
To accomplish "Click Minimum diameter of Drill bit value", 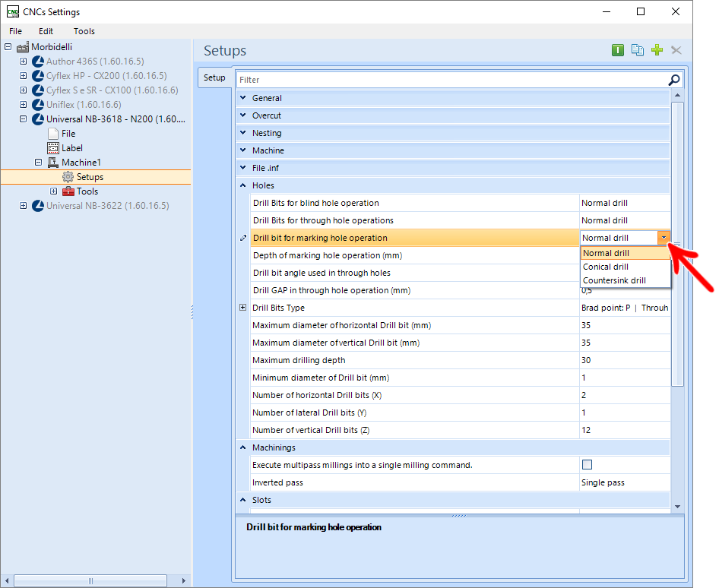I will point(625,378).
